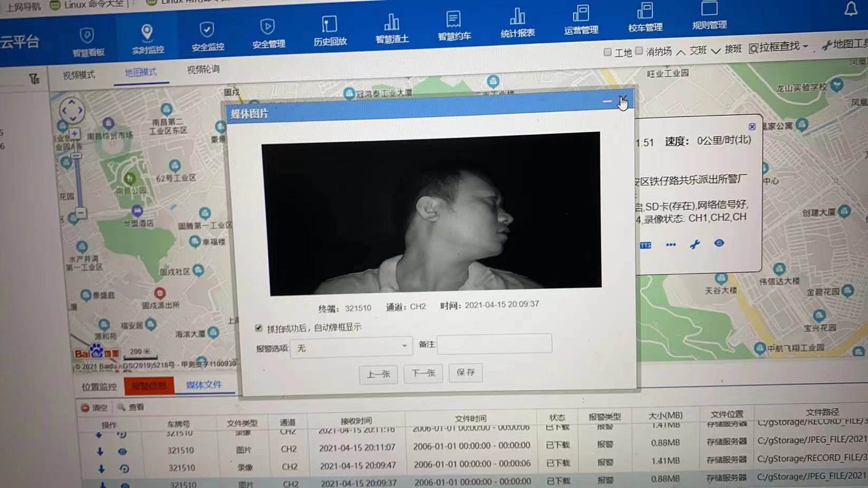Click the 清空 clear button
This screenshot has height=488, width=868.
tap(94, 408)
